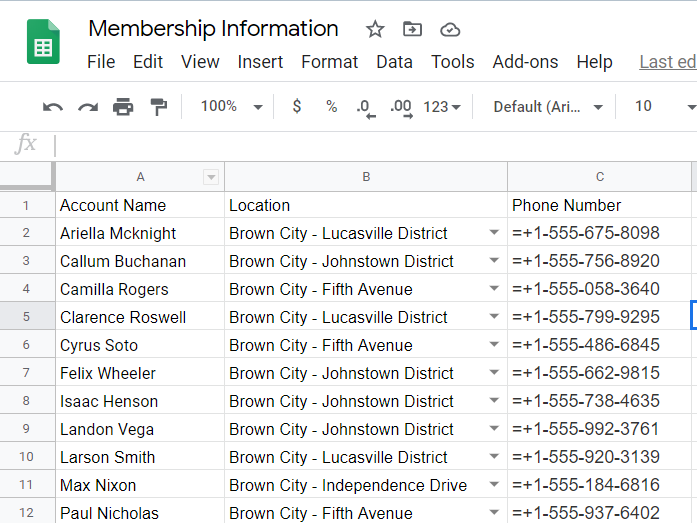Viewport: 697px width, 523px height.
Task: Click the move to folder icon
Action: (x=412, y=29)
